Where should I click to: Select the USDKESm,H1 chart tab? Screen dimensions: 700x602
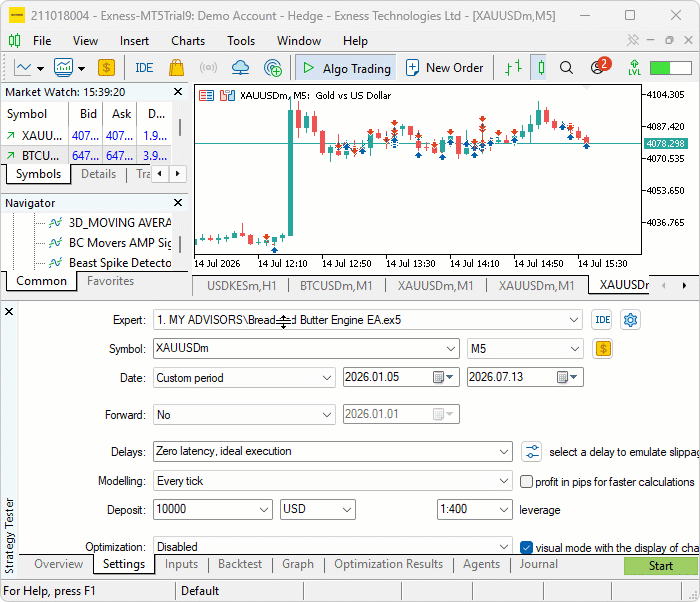click(242, 285)
